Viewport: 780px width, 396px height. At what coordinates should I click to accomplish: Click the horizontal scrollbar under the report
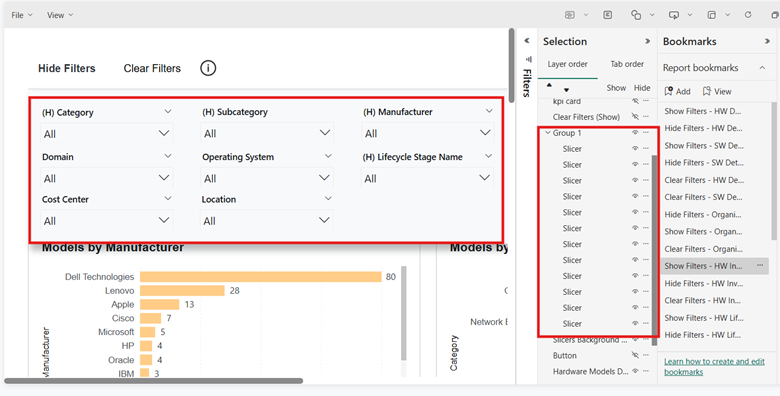[x=153, y=381]
